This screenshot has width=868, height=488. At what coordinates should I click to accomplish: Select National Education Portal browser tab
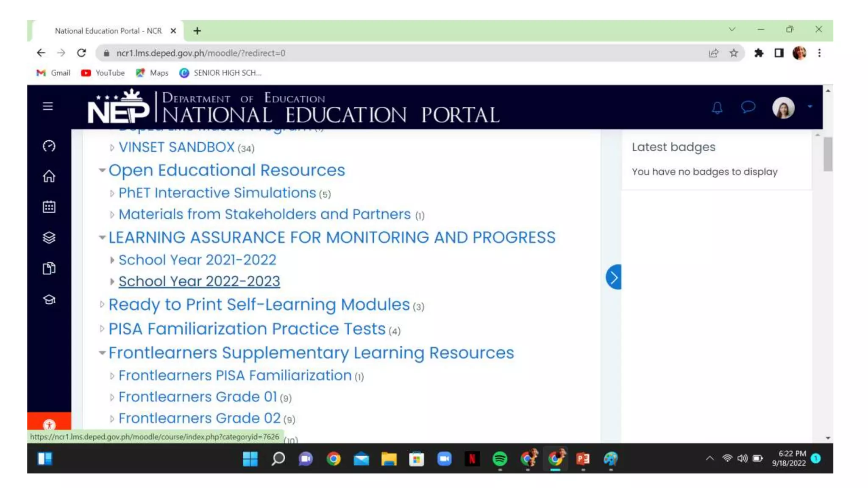(x=108, y=31)
